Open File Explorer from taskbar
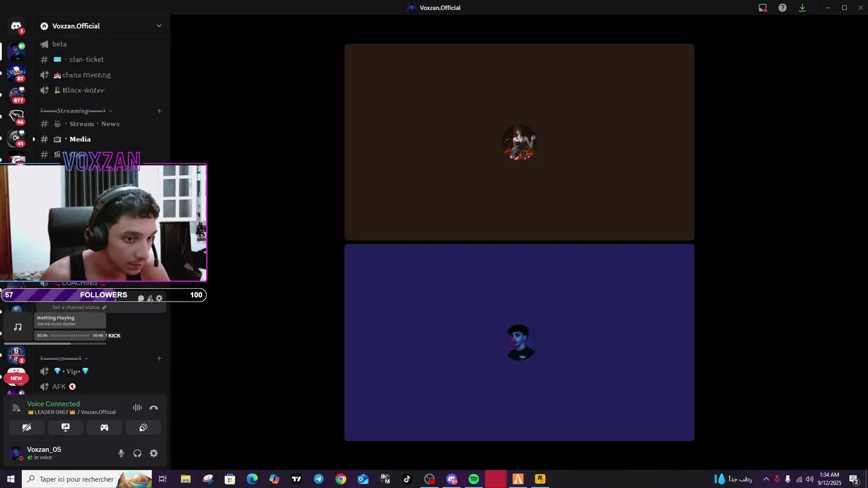Viewport: 868px width, 488px height. 185,479
